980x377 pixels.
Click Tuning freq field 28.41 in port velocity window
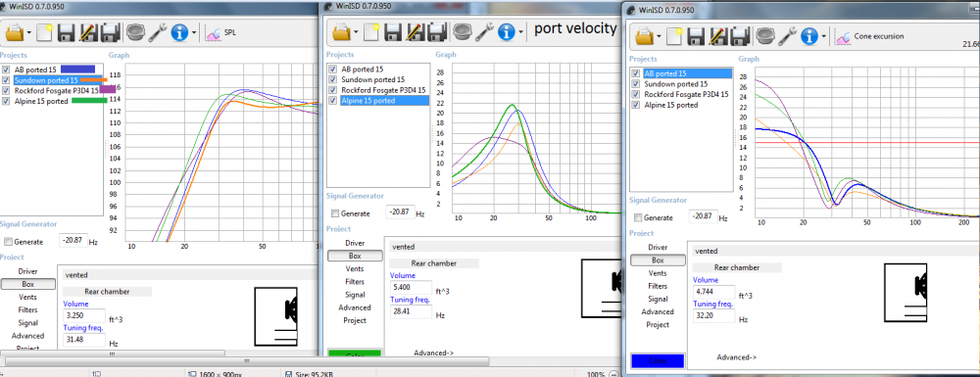pos(411,311)
